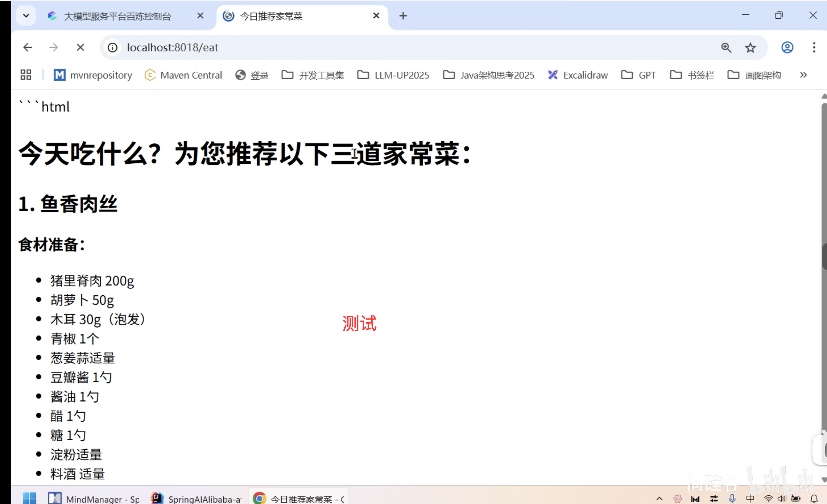Expand hidden icons in system tray
The height and width of the screenshot is (504, 827).
pyautogui.click(x=659, y=499)
